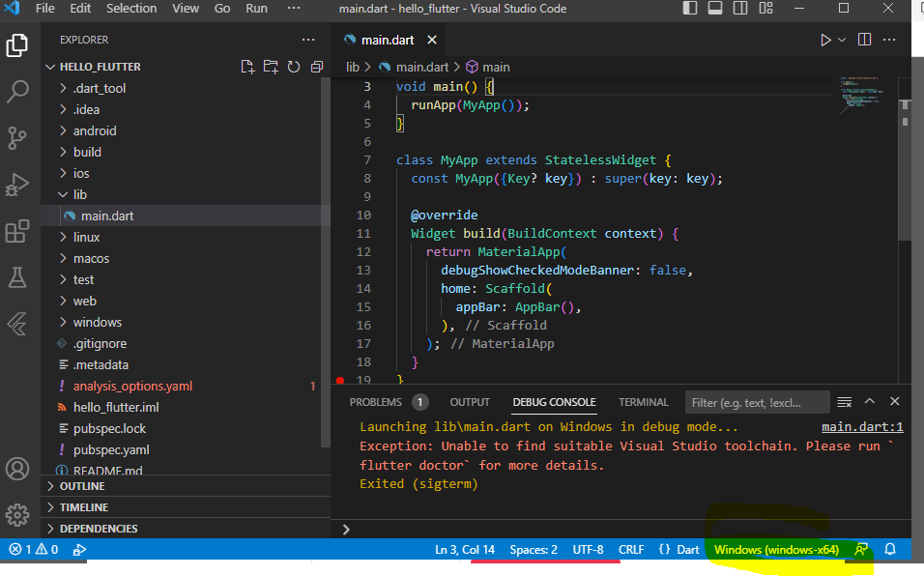
Task: Open the customize layout menu
Action: pos(766,9)
